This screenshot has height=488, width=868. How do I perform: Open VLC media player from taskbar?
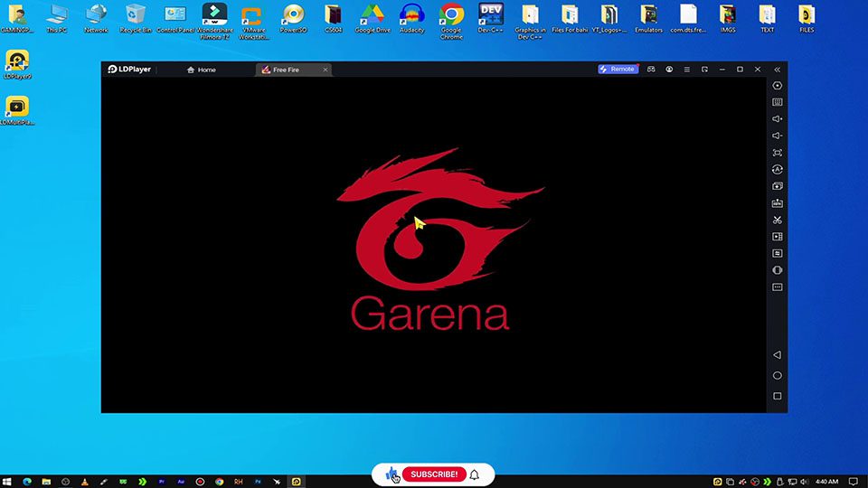tap(84, 482)
